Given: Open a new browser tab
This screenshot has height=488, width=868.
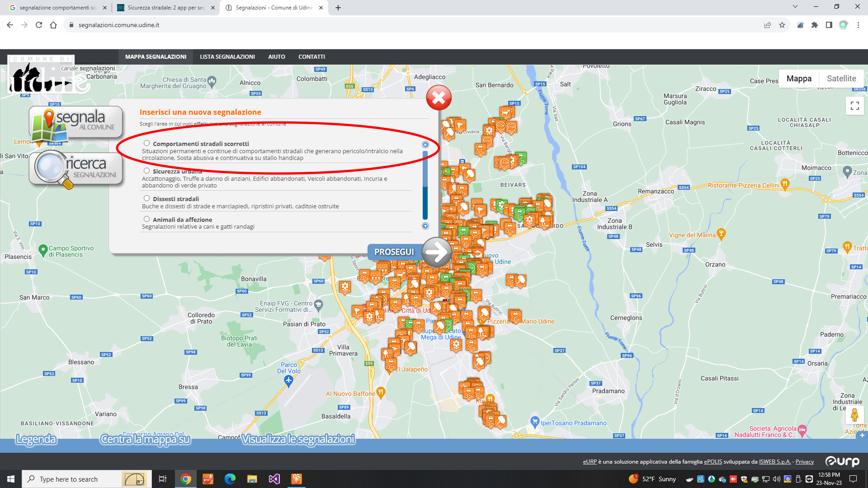Looking at the screenshot, I should tap(338, 8).
